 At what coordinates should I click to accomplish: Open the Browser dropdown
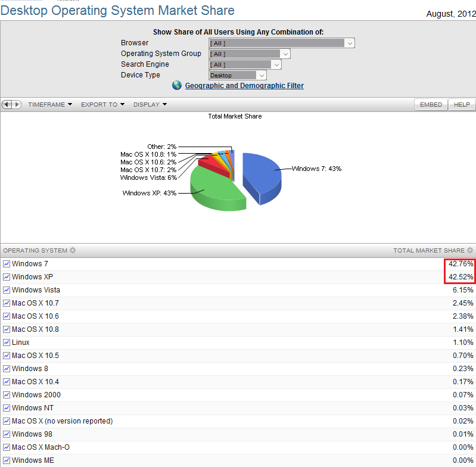pyautogui.click(x=282, y=43)
